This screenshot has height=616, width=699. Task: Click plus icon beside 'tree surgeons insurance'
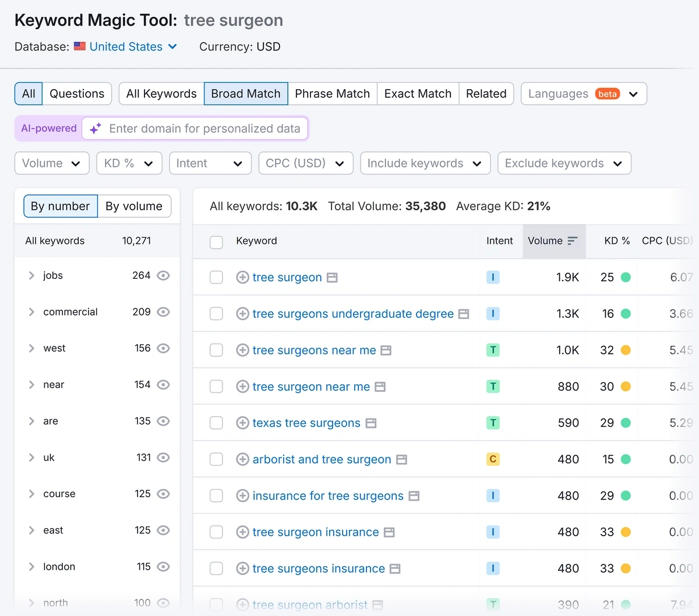243,569
